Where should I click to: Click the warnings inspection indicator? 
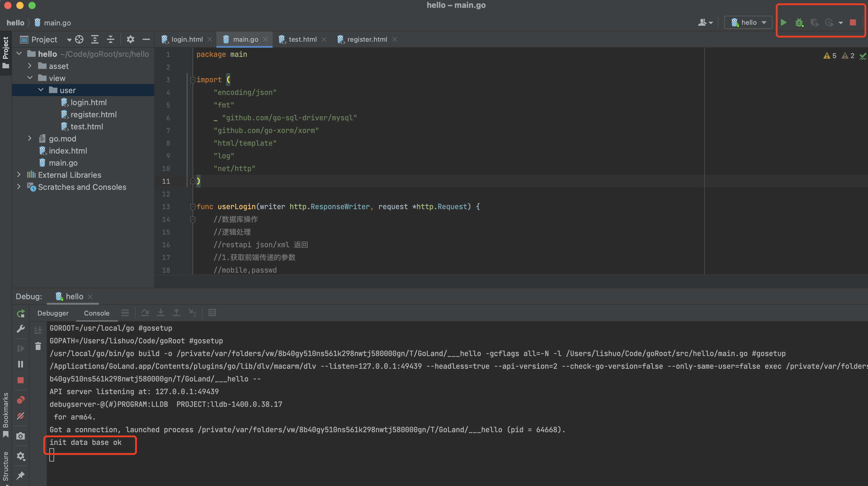[829, 56]
